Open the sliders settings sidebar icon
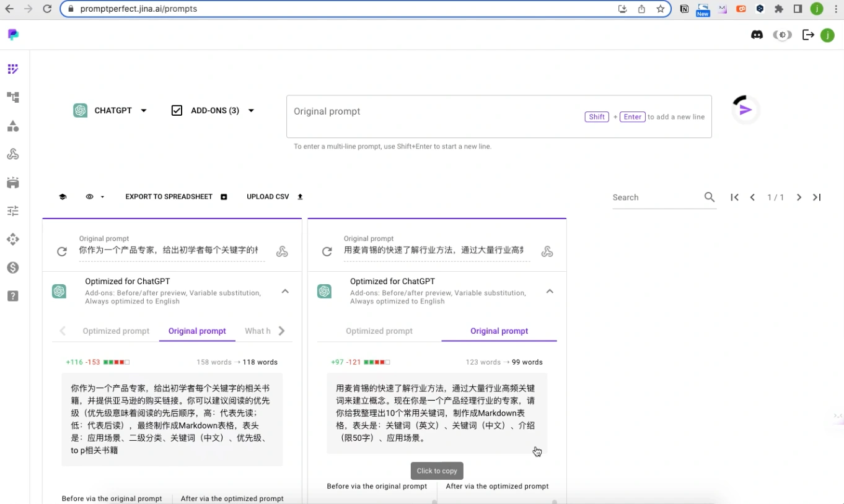This screenshot has height=504, width=844. (x=13, y=211)
